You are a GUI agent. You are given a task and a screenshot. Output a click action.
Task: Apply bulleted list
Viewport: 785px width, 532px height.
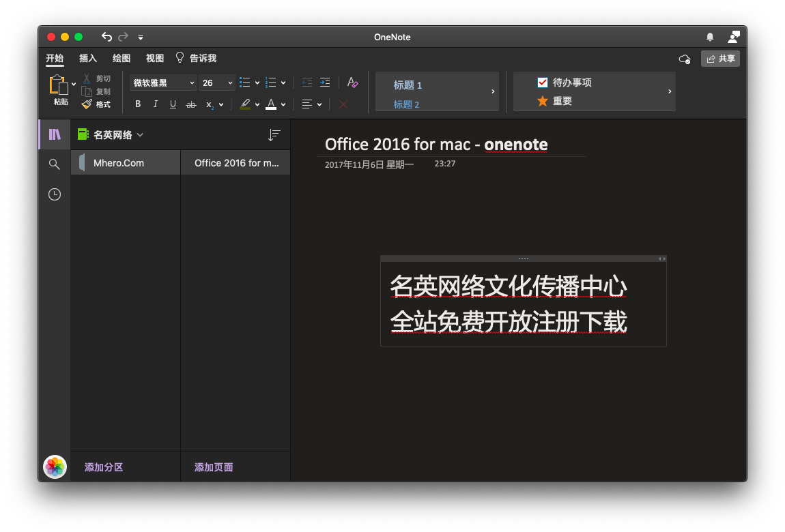[245, 83]
